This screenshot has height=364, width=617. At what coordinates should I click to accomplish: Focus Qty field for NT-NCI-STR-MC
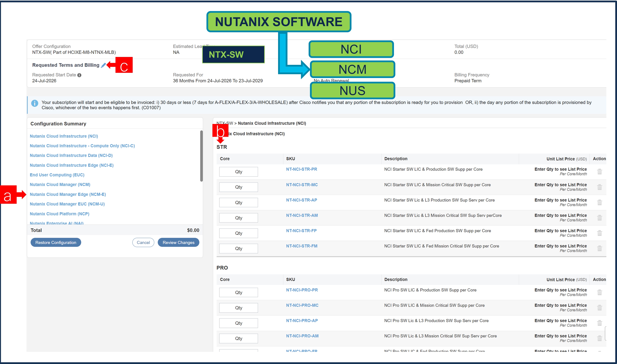238,187
